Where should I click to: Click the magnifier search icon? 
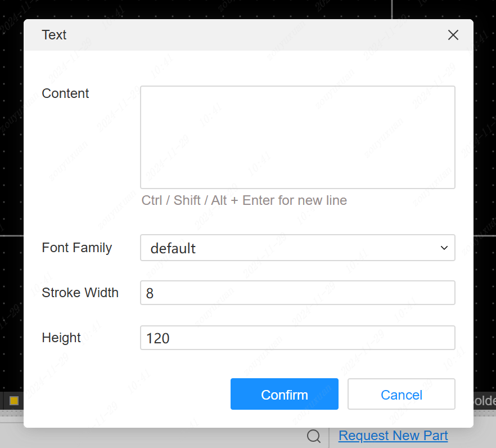[x=314, y=436]
